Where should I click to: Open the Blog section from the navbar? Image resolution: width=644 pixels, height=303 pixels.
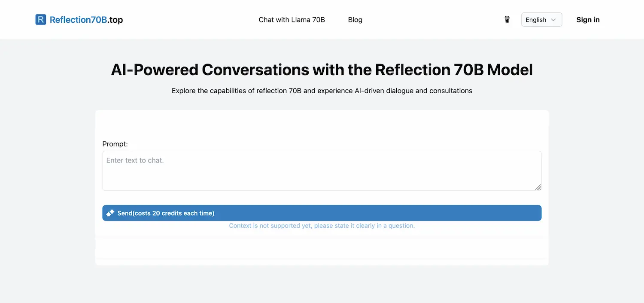point(355,19)
